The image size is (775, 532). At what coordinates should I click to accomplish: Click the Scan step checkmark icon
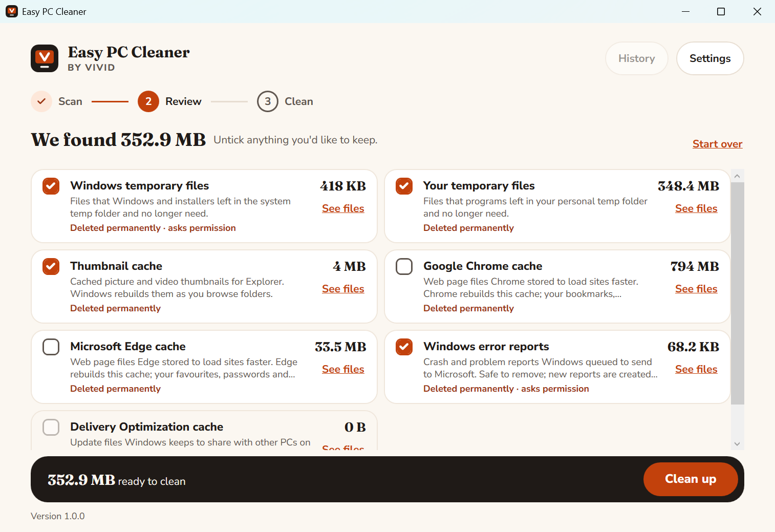(41, 101)
